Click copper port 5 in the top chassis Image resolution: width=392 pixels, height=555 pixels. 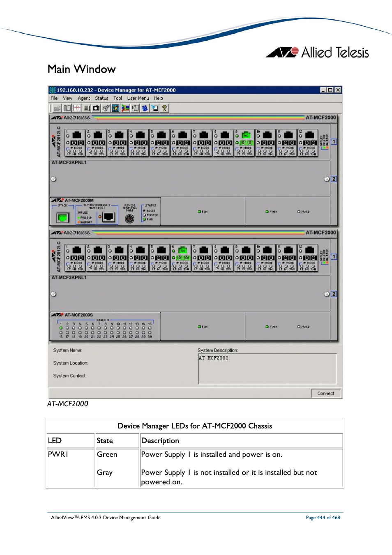[x=161, y=135]
